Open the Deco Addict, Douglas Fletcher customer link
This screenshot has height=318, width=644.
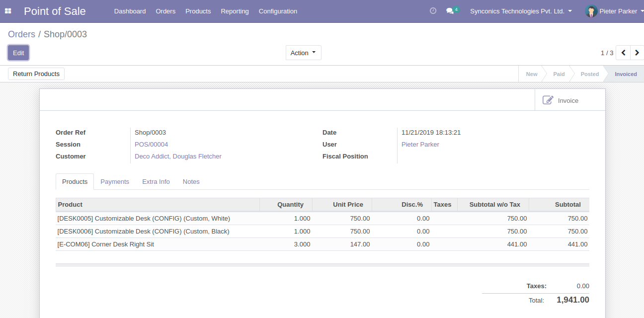(178, 157)
